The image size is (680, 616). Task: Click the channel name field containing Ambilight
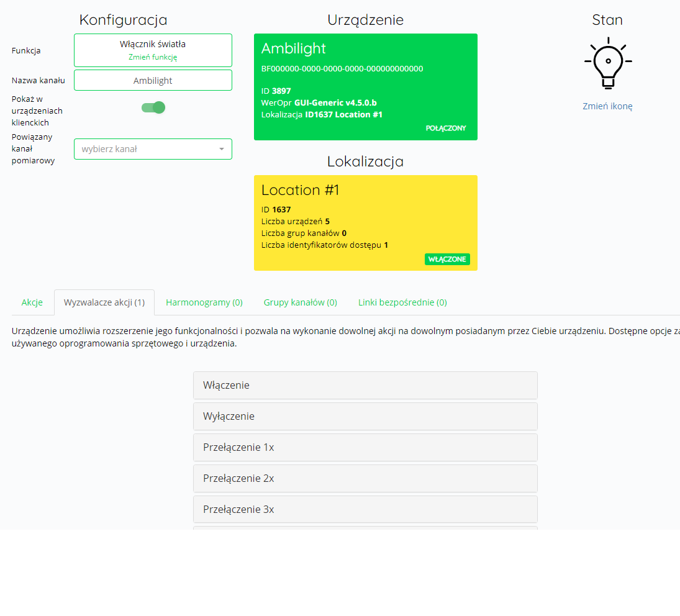coord(153,81)
